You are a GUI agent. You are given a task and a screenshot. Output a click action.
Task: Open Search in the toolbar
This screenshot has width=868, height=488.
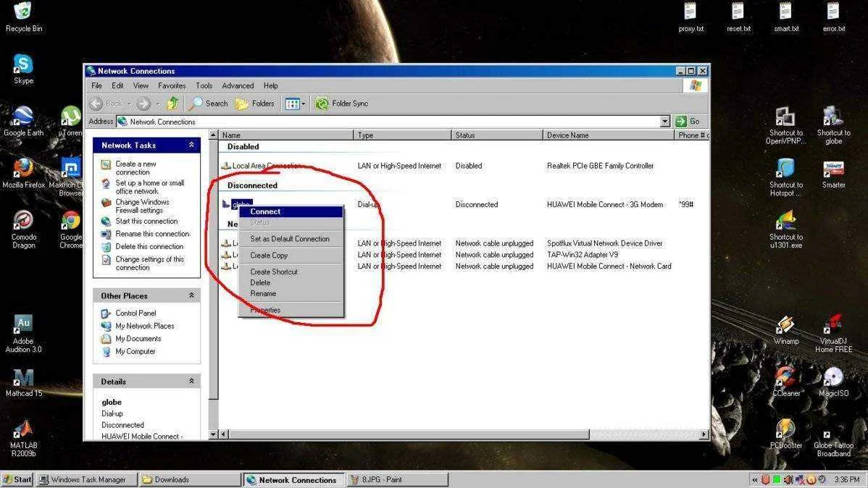coord(208,104)
